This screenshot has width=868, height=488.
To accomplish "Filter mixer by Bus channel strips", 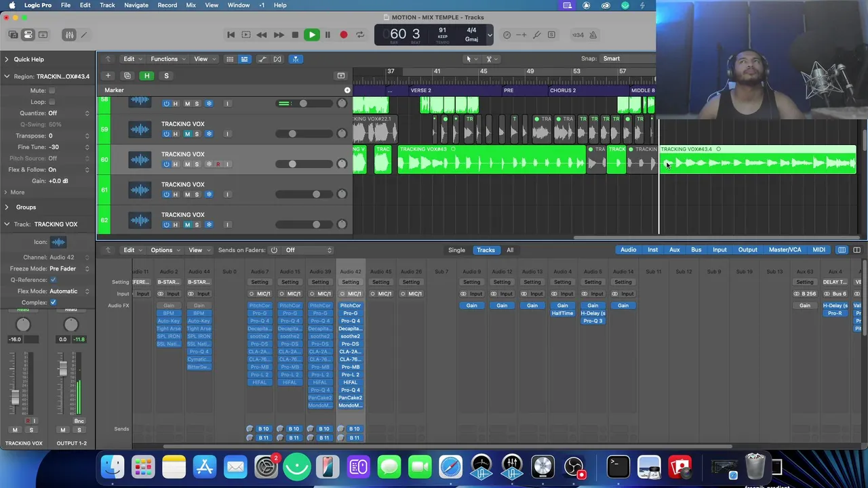I will (696, 250).
